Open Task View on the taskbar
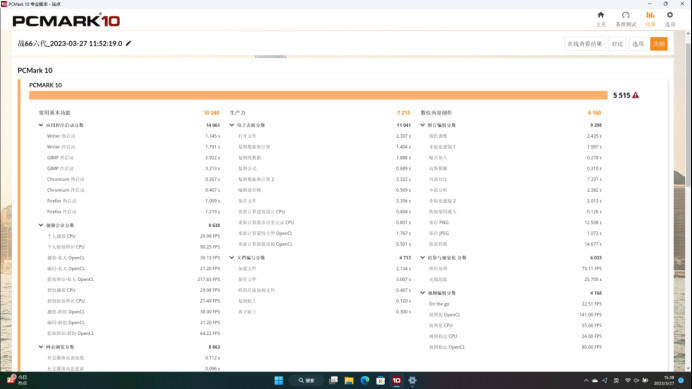The height and width of the screenshot is (389, 692). 333,380
